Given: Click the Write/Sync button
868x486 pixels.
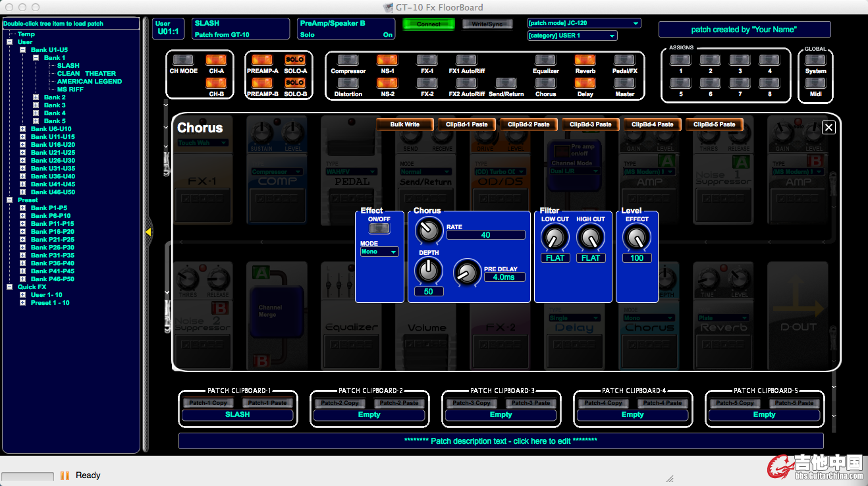Looking at the screenshot, I should 487,24.
